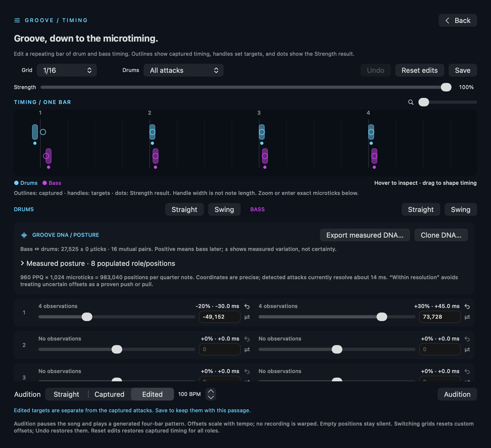Select Edited audition mode
491x448 pixels.
point(152,394)
